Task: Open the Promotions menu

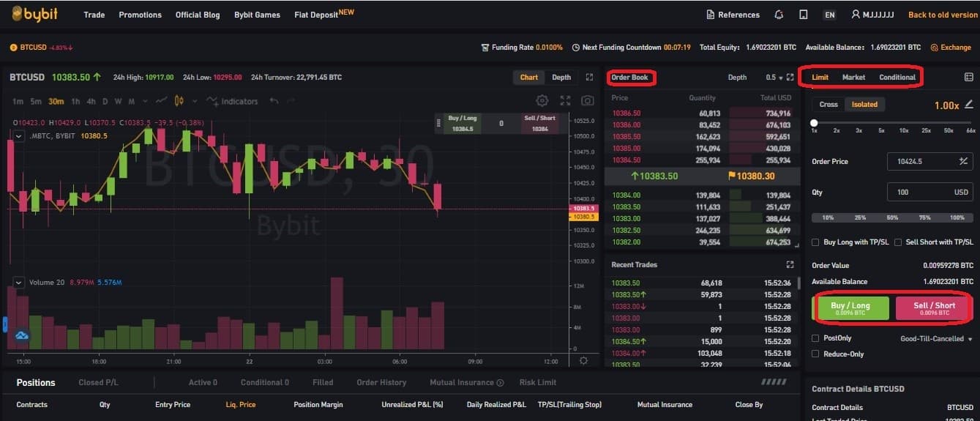Action: pos(140,15)
